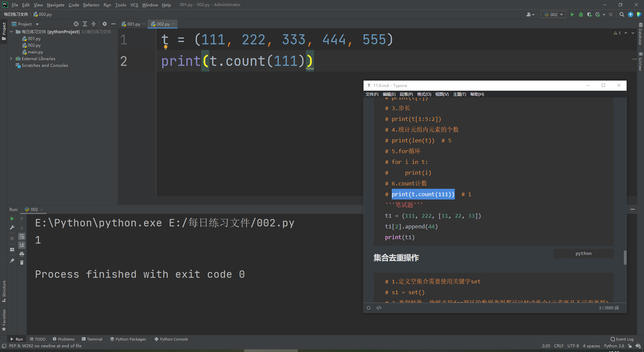Click the Run panel restore layout icon
Screen dimensions: 644x352
pyautogui.click(x=12, y=250)
